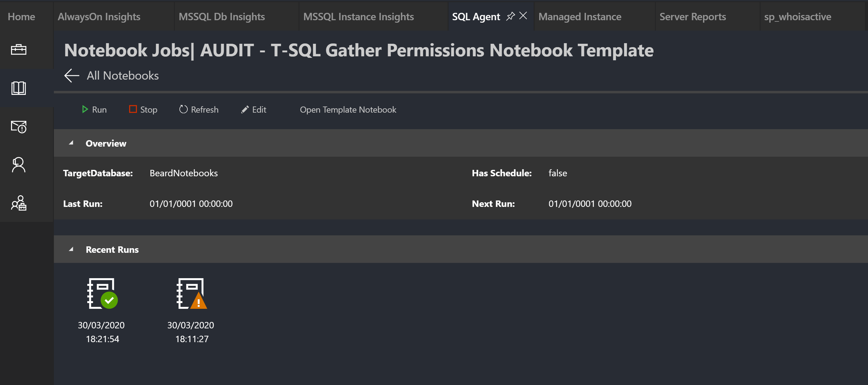Pin the SQL Agent tab
868x385 pixels.
tap(510, 16)
